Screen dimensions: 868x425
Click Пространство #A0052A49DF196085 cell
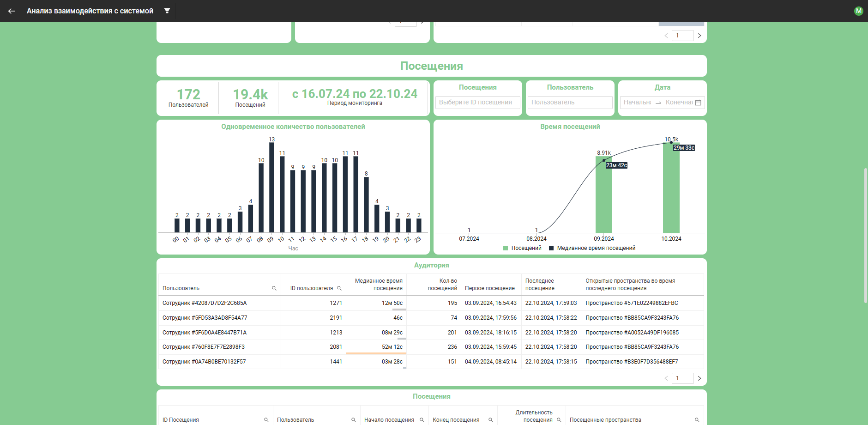pos(643,333)
